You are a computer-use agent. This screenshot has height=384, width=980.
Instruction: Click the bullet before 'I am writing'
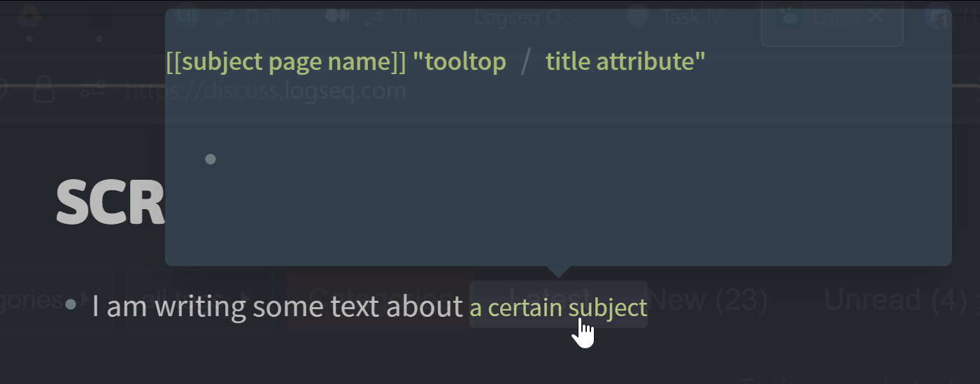click(70, 304)
